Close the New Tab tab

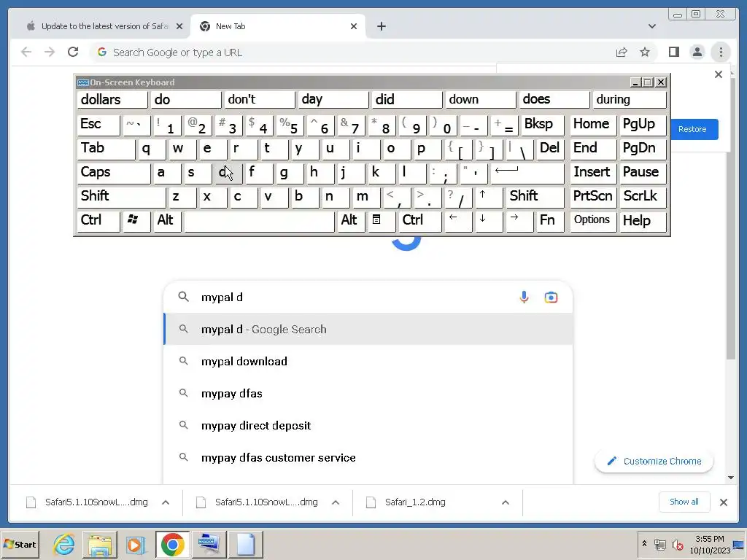(354, 26)
